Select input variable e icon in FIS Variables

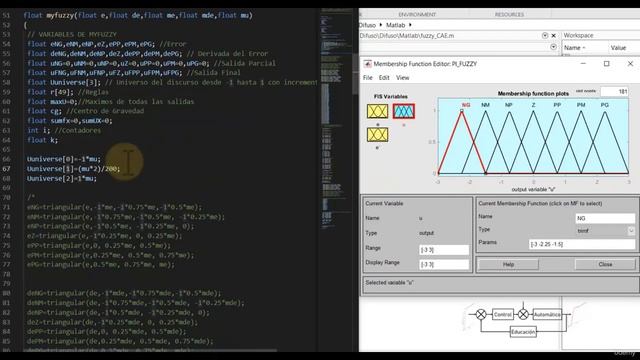click(377, 111)
